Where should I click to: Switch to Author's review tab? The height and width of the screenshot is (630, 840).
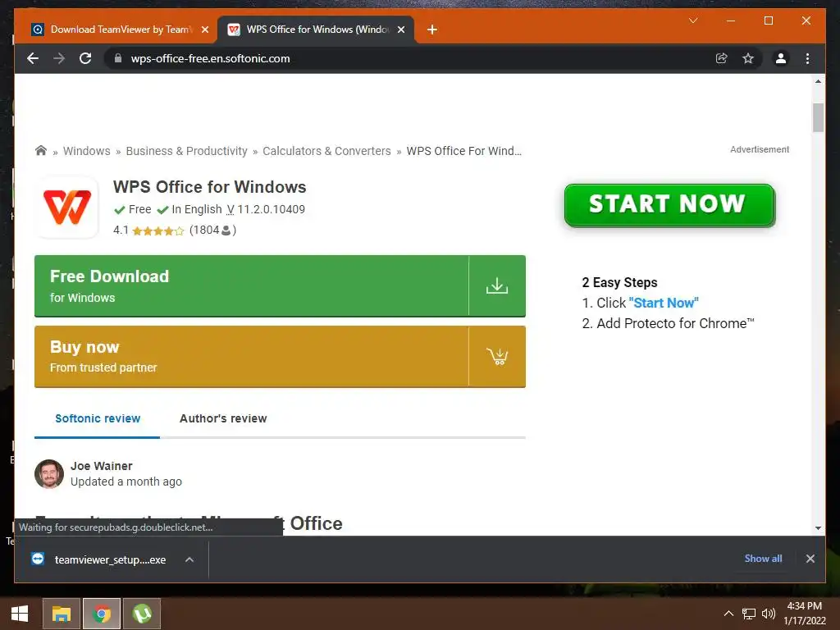click(x=223, y=418)
